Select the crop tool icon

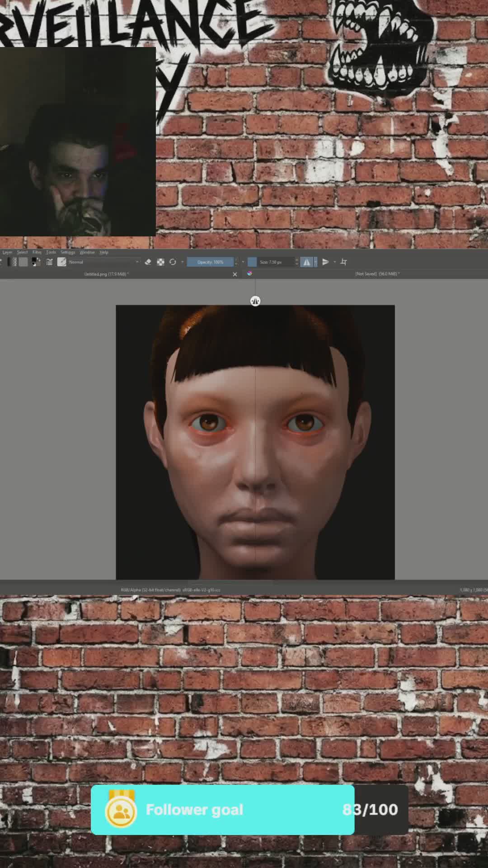(343, 262)
